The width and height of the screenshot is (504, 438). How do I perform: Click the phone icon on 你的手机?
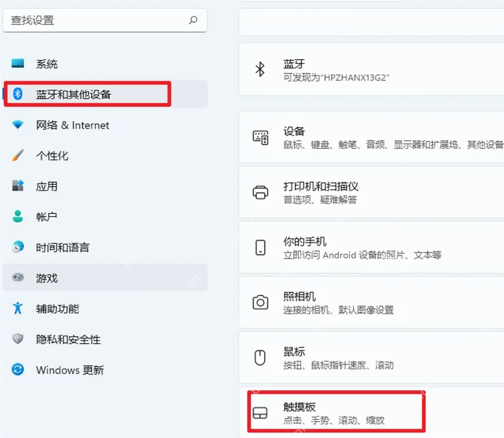(260, 247)
